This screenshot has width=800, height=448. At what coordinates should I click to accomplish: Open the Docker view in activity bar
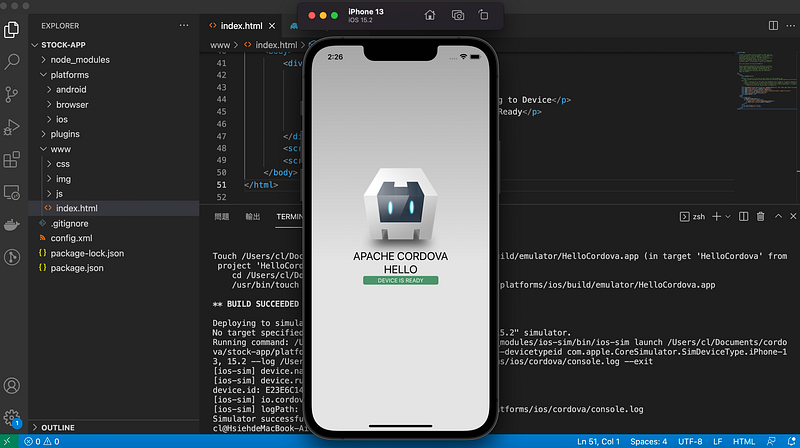[x=12, y=225]
